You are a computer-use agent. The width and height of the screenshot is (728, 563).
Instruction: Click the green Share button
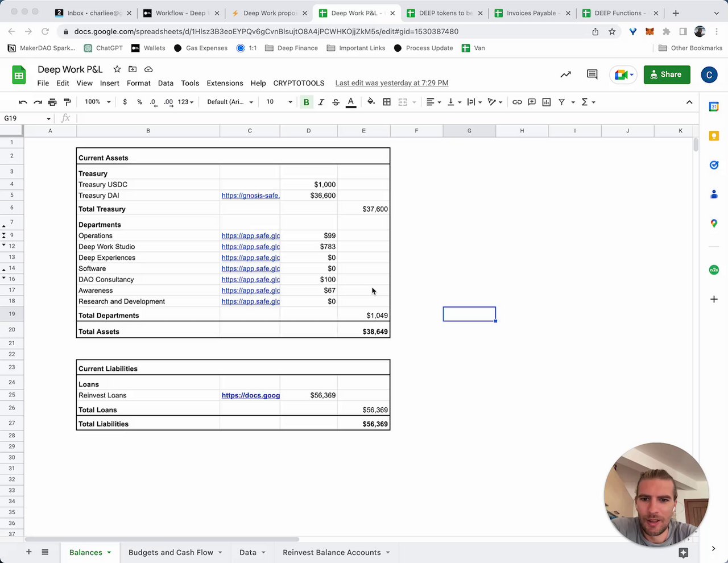(667, 74)
